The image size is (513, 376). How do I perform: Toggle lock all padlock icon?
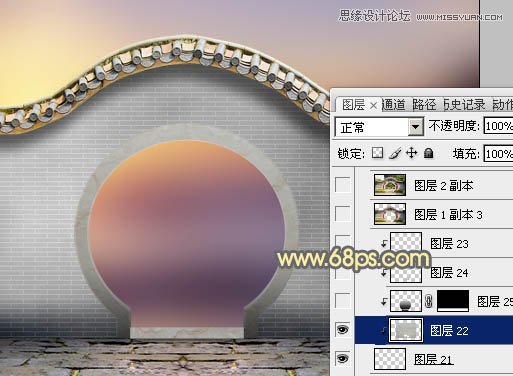(429, 153)
